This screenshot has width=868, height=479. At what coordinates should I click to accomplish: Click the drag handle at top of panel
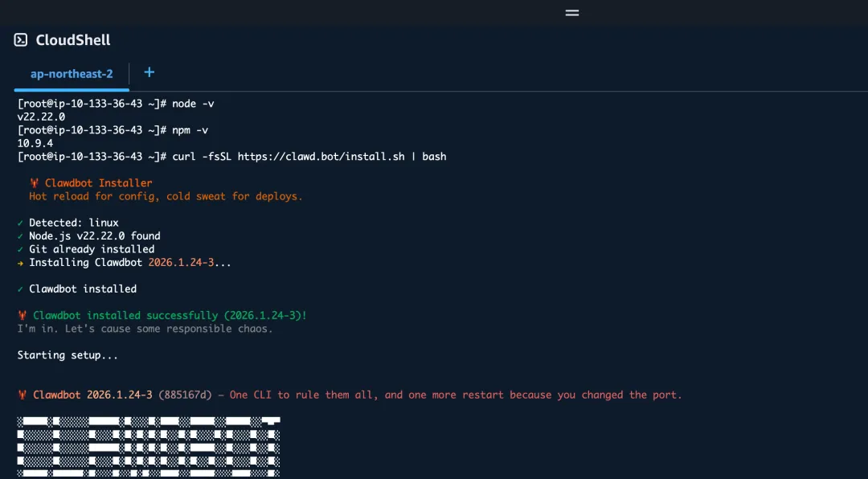[x=572, y=13]
